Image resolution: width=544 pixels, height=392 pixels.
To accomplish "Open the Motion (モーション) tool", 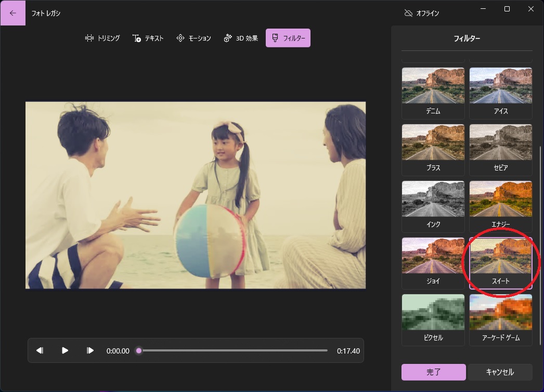I will (193, 38).
